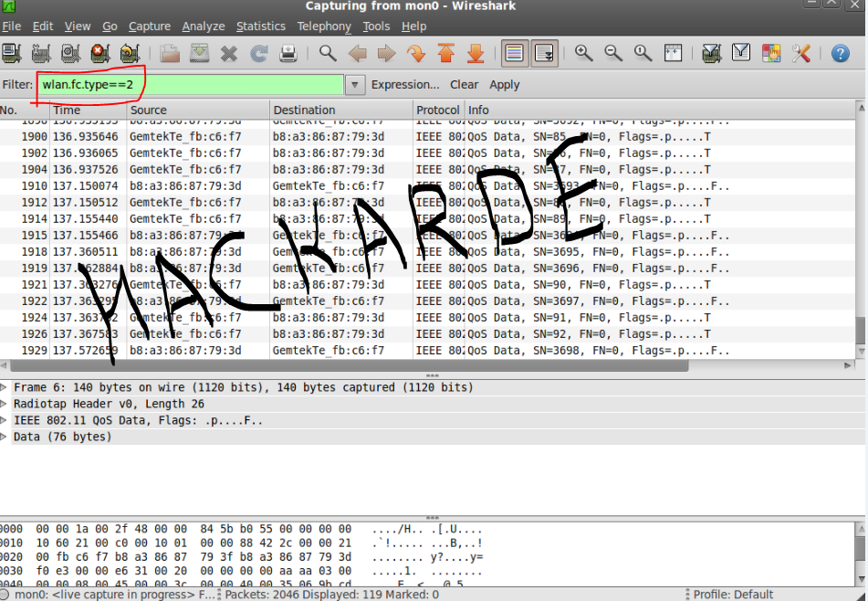Open the Statistics menu
The image size is (868, 601).
click(261, 26)
